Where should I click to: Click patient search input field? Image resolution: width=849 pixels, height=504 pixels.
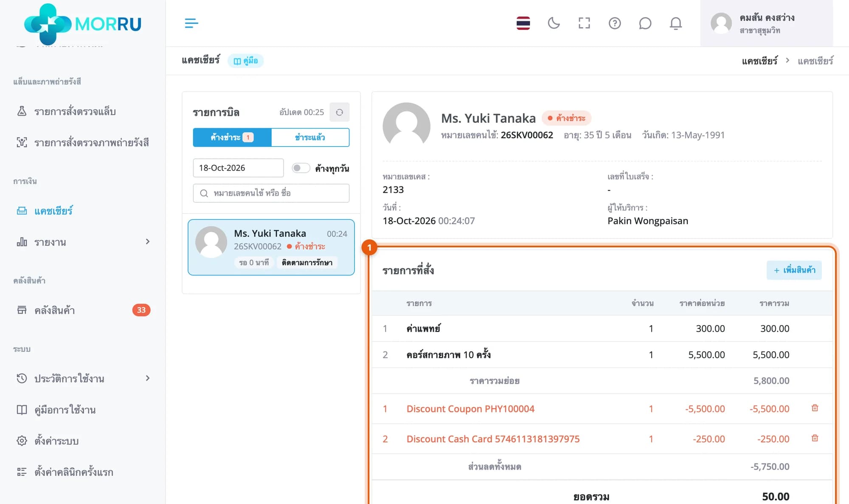(x=271, y=193)
